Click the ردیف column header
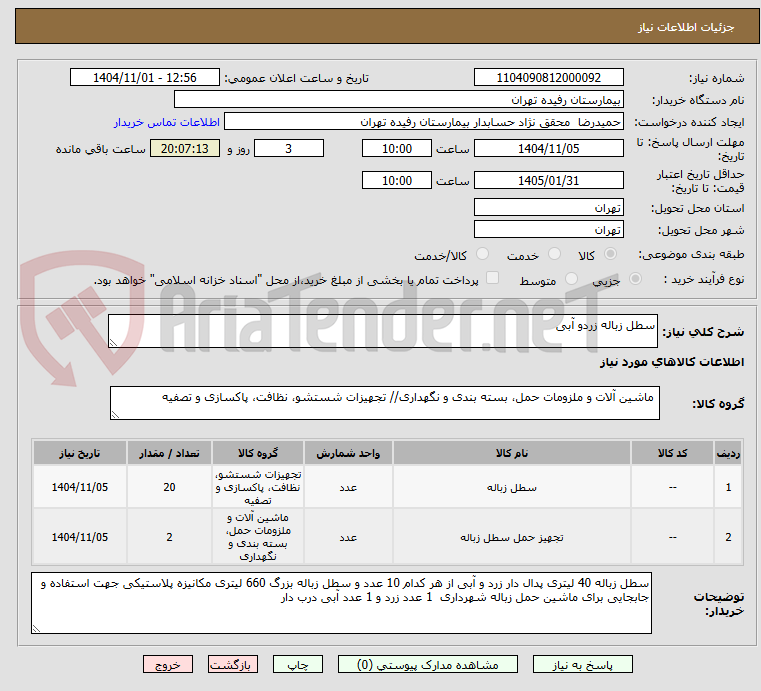The width and height of the screenshot is (761, 691). click(728, 453)
